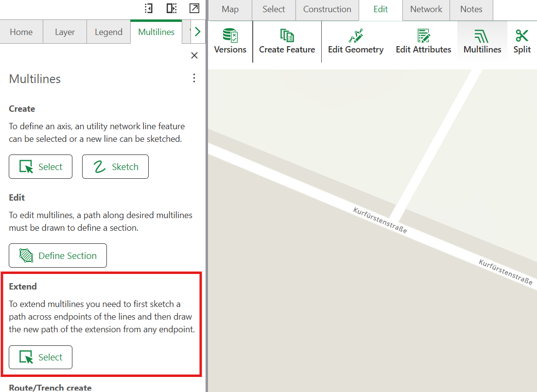
Task: Activate the Split tool
Action: tap(522, 41)
